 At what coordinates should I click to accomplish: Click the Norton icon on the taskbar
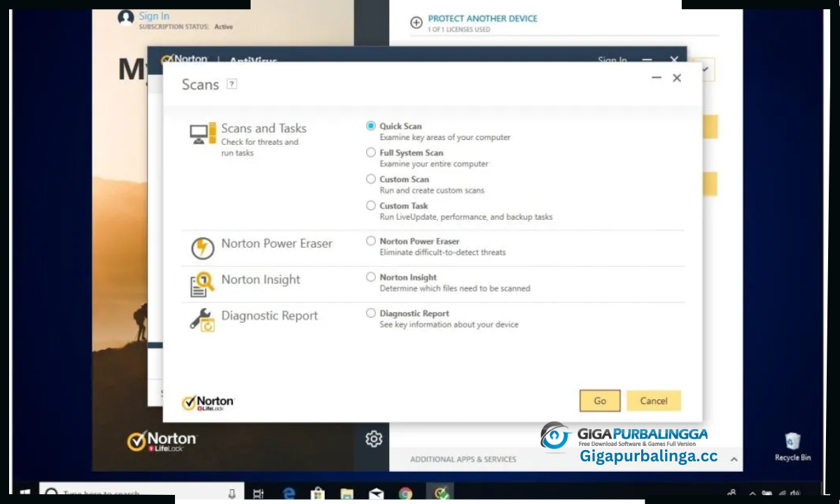pos(440,493)
